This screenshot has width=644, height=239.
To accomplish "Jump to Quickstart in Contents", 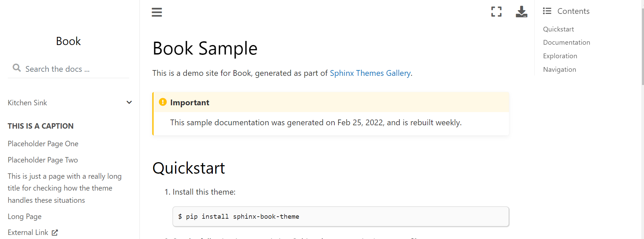I will (x=558, y=29).
